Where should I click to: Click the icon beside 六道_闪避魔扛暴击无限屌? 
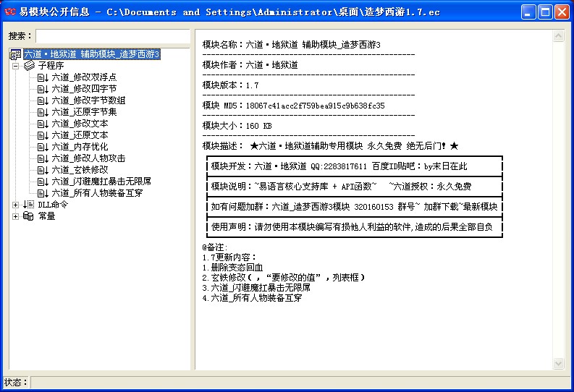(43, 182)
